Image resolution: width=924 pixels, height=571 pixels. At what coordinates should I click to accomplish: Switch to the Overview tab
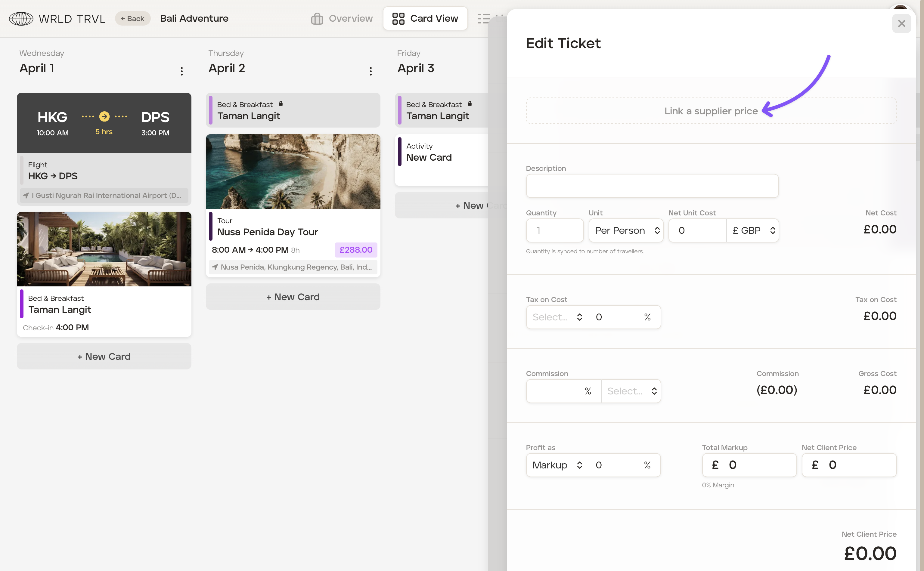click(x=342, y=19)
